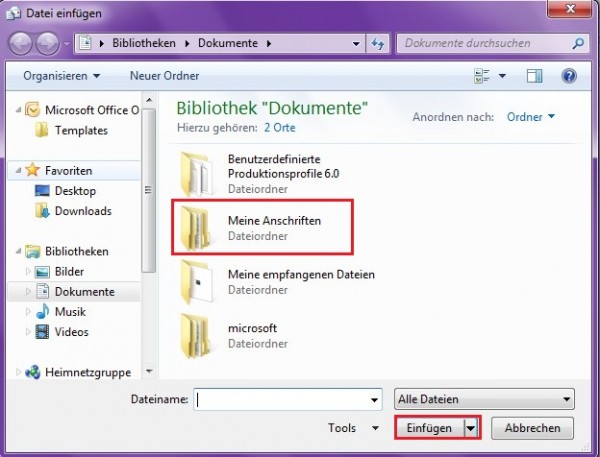Collapse the Favoriten section

click(x=18, y=171)
